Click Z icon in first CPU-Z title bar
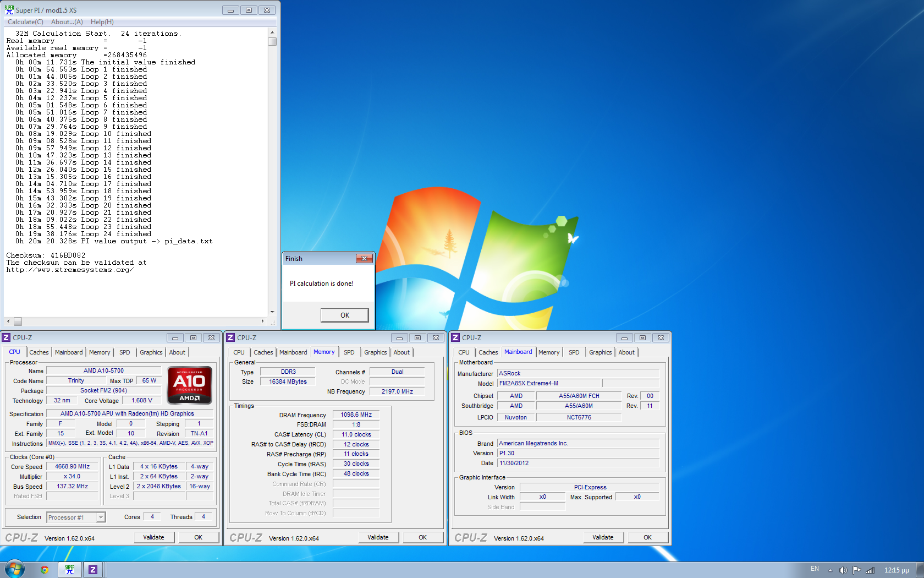Screen dimensions: 924x578 pos(7,337)
